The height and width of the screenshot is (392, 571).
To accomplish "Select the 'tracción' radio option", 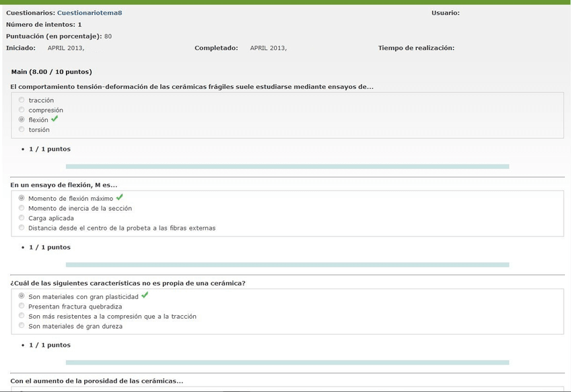I will click(x=22, y=100).
